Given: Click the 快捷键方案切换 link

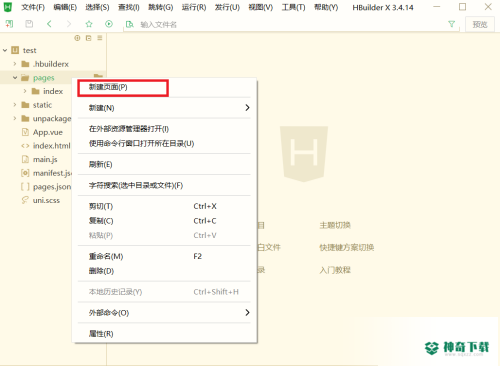Looking at the screenshot, I should click(347, 247).
